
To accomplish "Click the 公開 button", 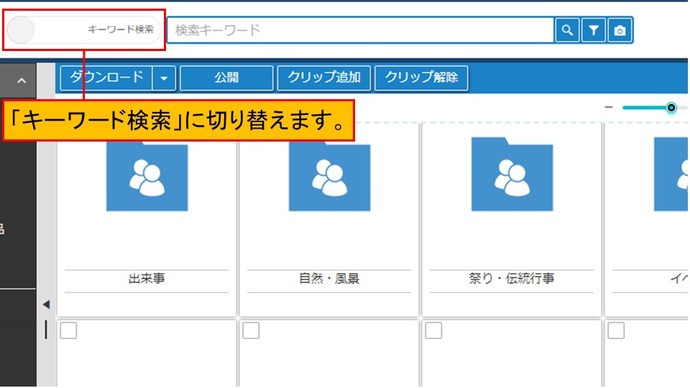I will 227,78.
